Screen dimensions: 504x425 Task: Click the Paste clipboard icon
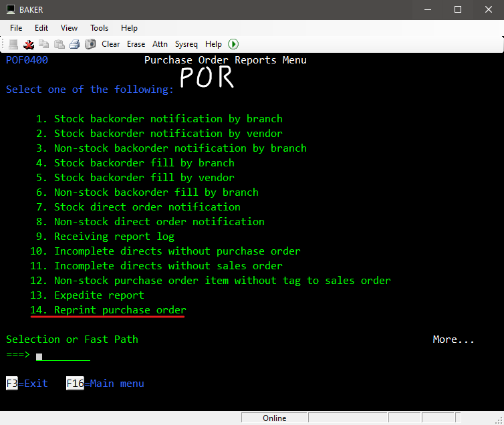coord(59,44)
